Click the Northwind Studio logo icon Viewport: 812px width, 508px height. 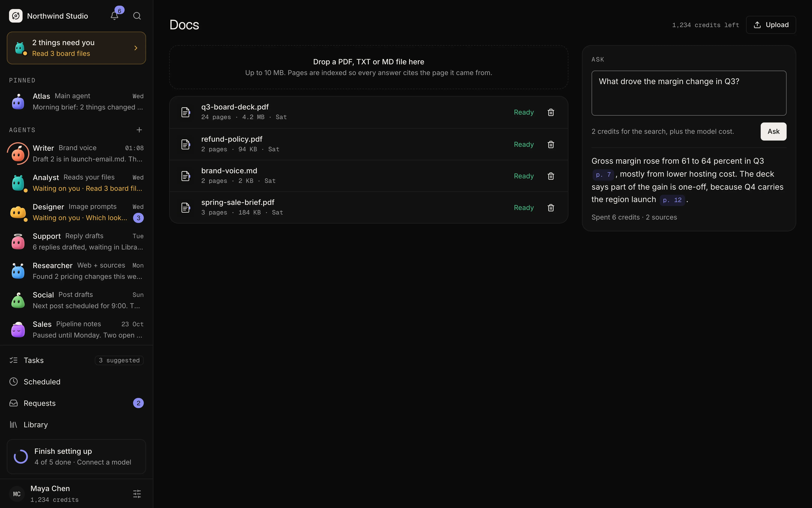[x=16, y=16]
